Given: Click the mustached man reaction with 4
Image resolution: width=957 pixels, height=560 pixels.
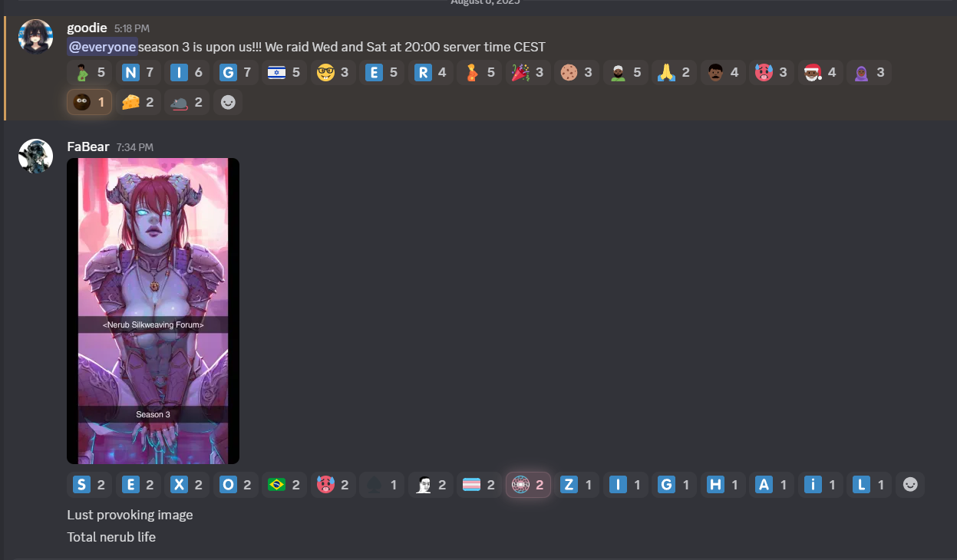Looking at the screenshot, I should pos(723,73).
